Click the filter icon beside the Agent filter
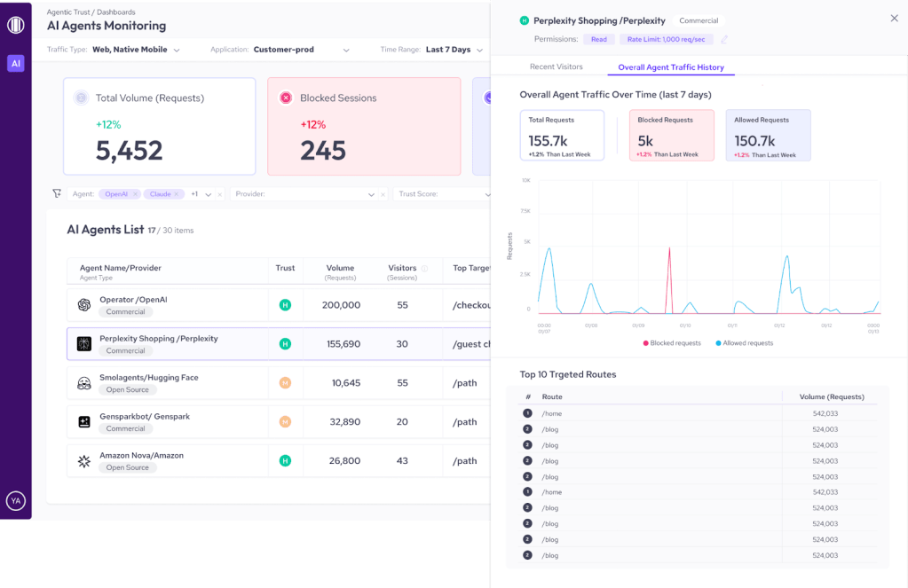 pyautogui.click(x=57, y=193)
